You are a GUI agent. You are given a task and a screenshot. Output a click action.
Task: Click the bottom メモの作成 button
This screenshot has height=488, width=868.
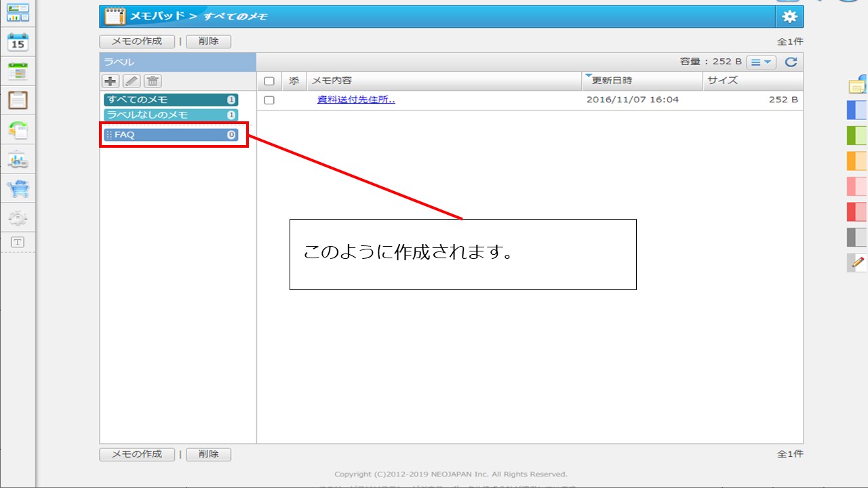click(x=137, y=454)
